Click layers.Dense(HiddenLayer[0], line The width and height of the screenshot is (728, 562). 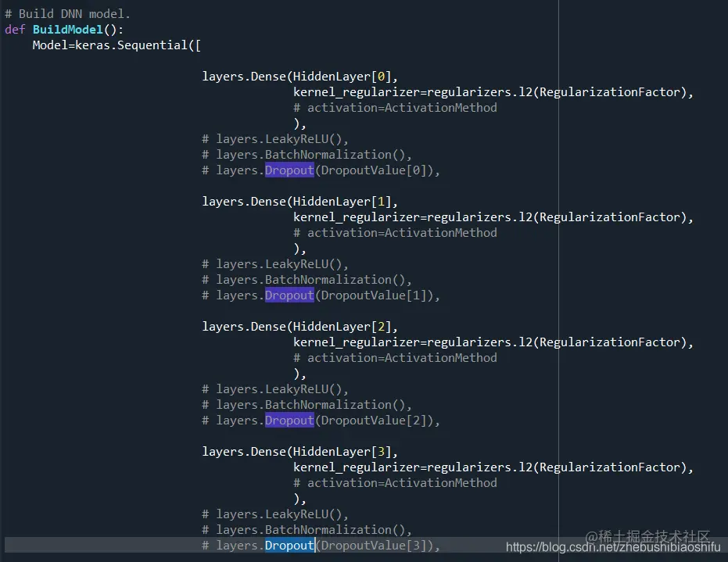pos(300,77)
